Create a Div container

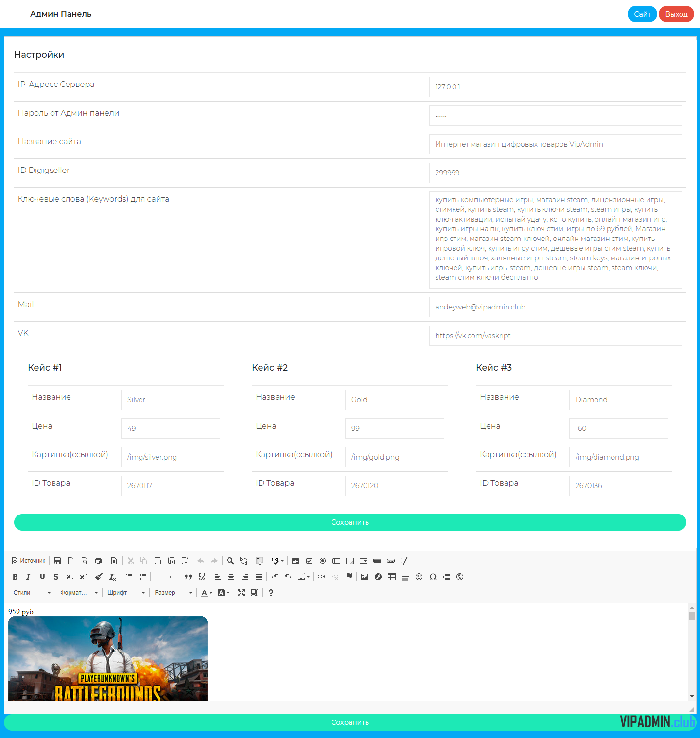coord(202,577)
